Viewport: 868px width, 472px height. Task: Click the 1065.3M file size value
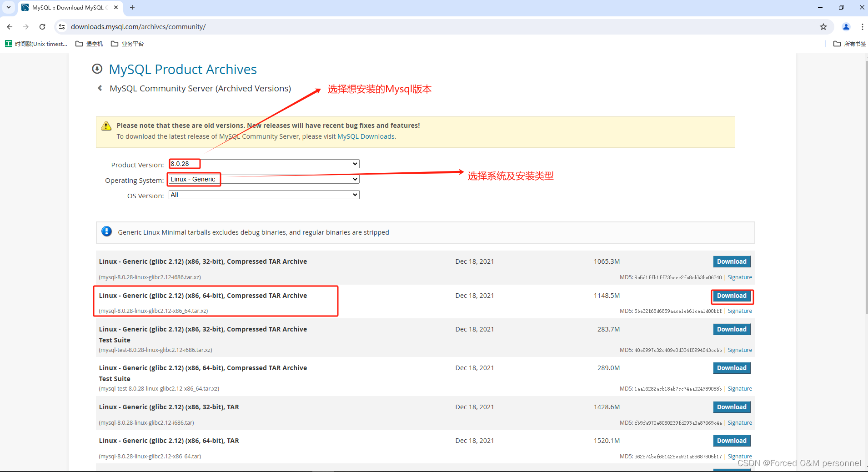click(607, 261)
